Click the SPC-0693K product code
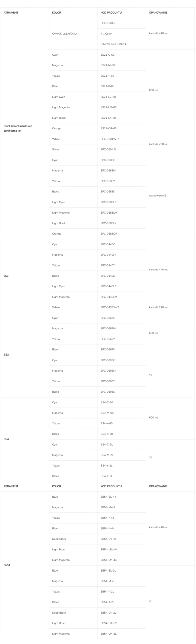196x644 pixels. (x=108, y=392)
